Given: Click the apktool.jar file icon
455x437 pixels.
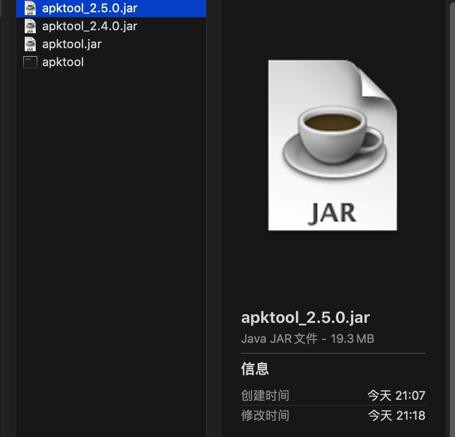Looking at the screenshot, I should click(x=30, y=44).
